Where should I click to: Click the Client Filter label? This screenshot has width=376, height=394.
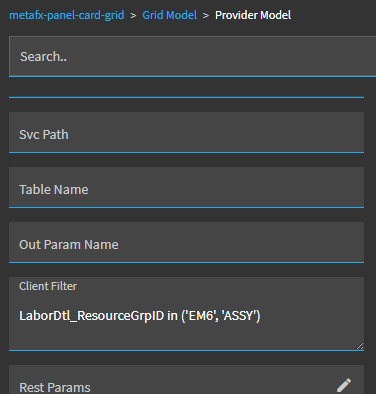[48, 286]
